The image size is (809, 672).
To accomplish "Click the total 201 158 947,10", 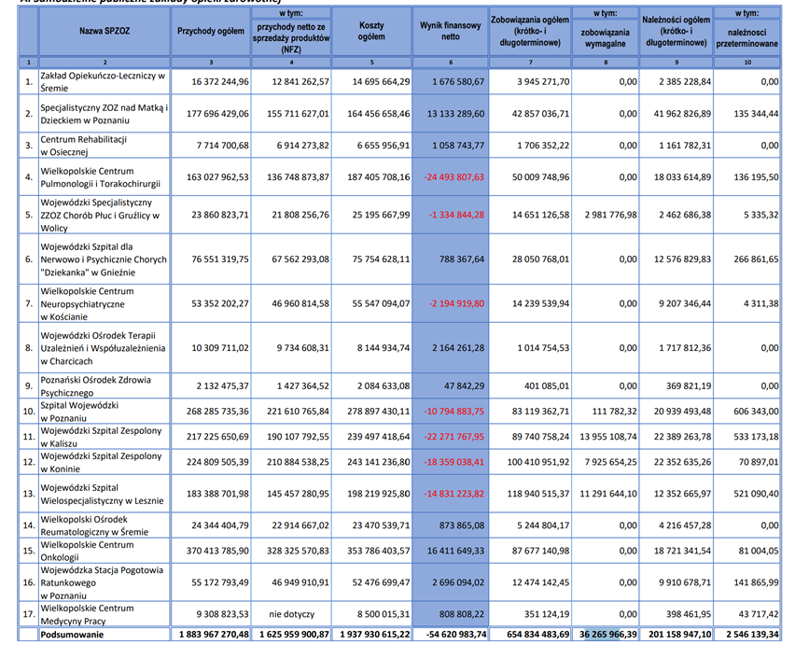I will click(680, 635).
